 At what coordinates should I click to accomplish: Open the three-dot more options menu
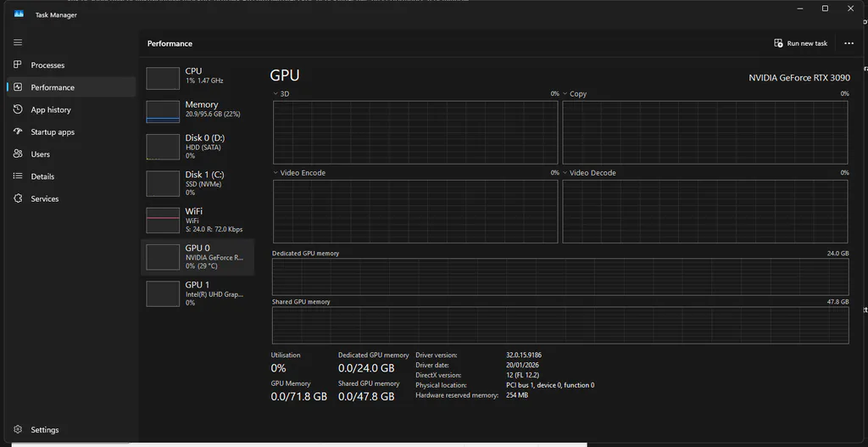pos(849,43)
